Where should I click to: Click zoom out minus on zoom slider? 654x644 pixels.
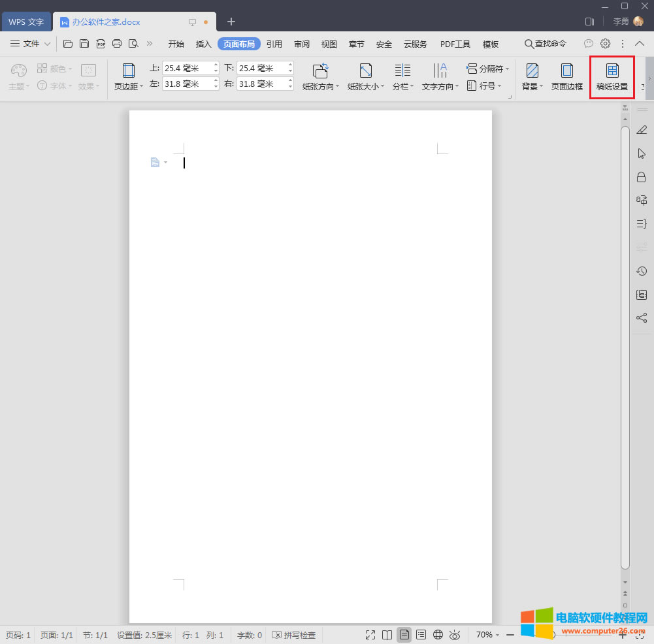click(x=510, y=635)
